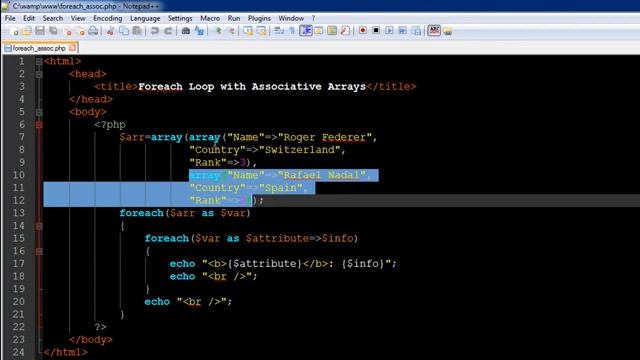Open the Language menu

(x=145, y=18)
